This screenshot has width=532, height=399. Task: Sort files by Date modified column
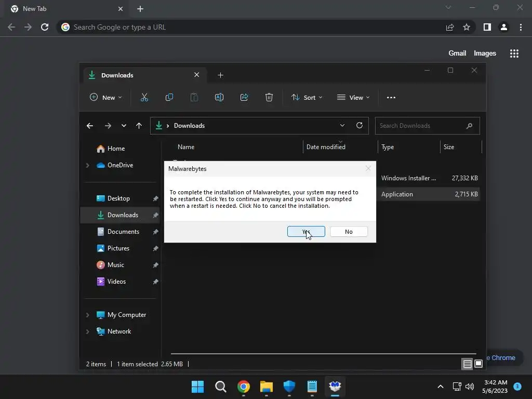[326, 147]
